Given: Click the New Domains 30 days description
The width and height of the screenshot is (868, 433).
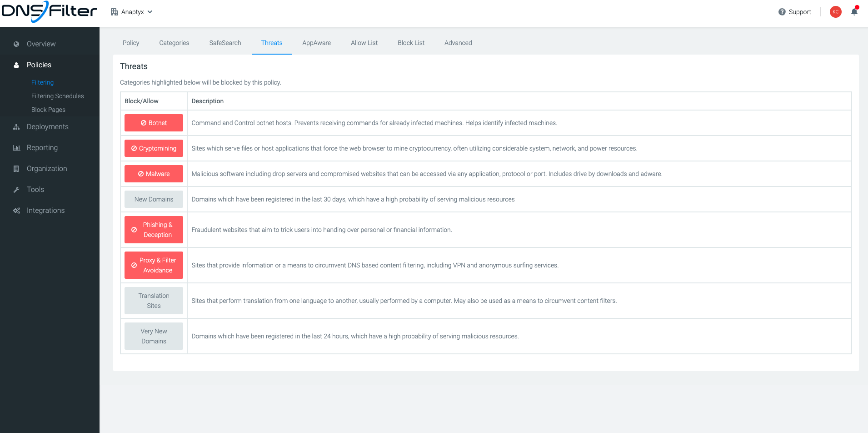Looking at the screenshot, I should (x=353, y=199).
